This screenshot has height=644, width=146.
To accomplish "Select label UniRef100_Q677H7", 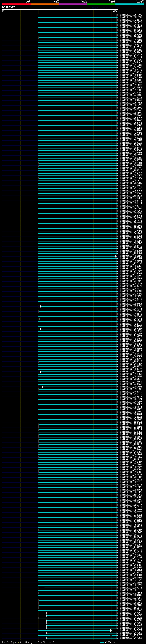I will (131, 329).
